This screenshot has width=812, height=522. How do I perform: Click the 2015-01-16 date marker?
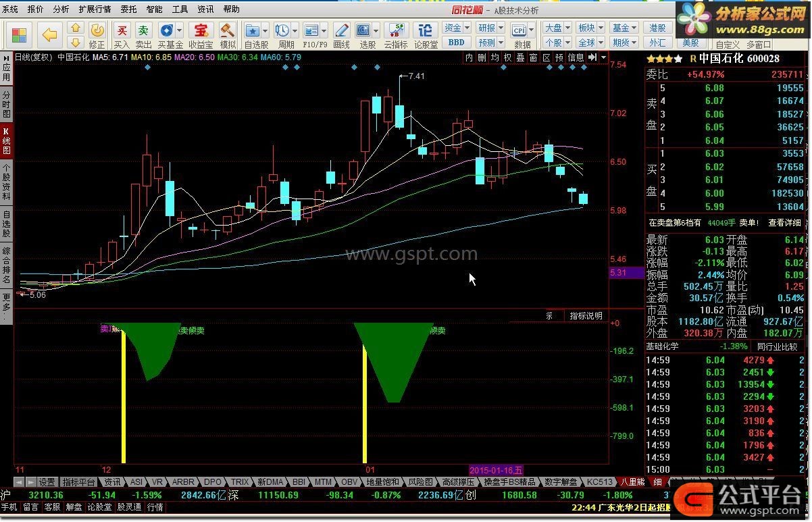pos(497,469)
